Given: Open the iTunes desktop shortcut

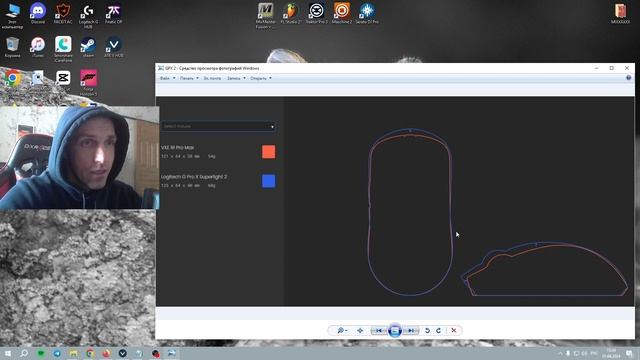Looking at the screenshot, I should point(38,47).
